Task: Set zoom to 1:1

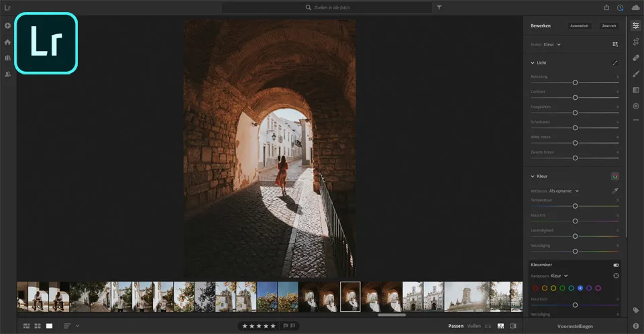Action: [488, 326]
